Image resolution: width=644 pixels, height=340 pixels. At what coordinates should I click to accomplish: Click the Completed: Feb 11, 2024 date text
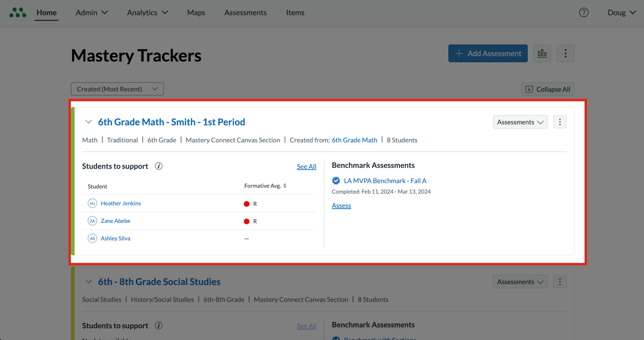(x=381, y=191)
